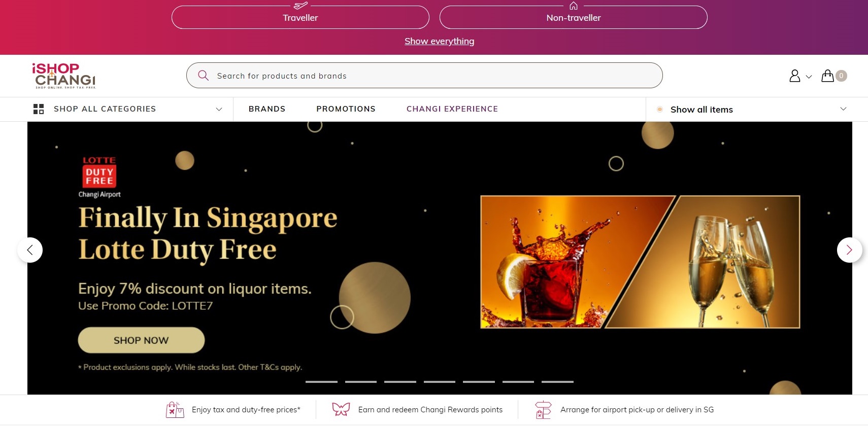Select fourth banner slide indicator
Screen dimensions: 868x426
click(x=440, y=381)
